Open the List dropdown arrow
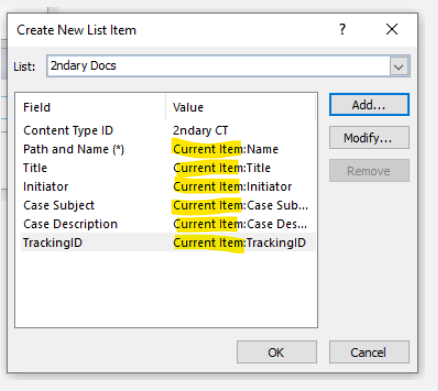This screenshot has width=438, height=391. [399, 66]
